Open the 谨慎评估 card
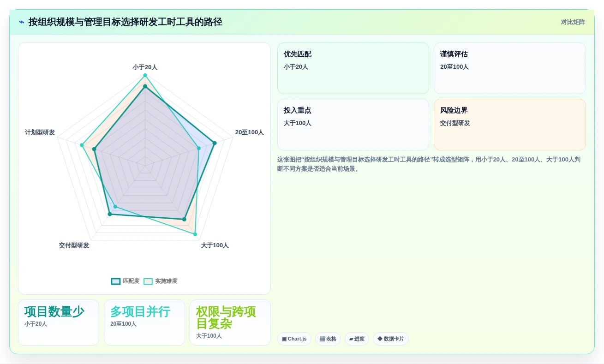 coord(510,68)
